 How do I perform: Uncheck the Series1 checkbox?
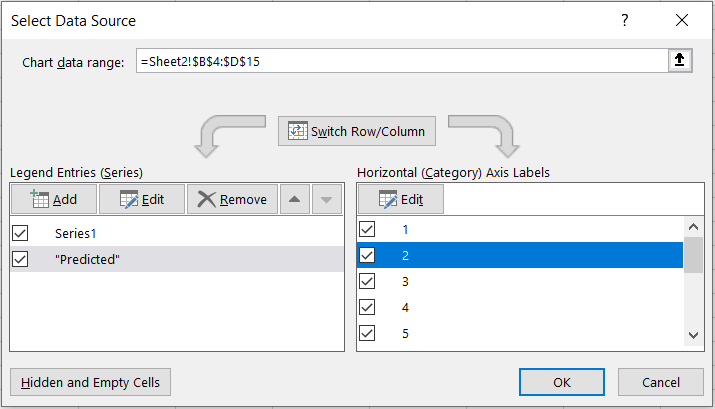pyautogui.click(x=21, y=232)
